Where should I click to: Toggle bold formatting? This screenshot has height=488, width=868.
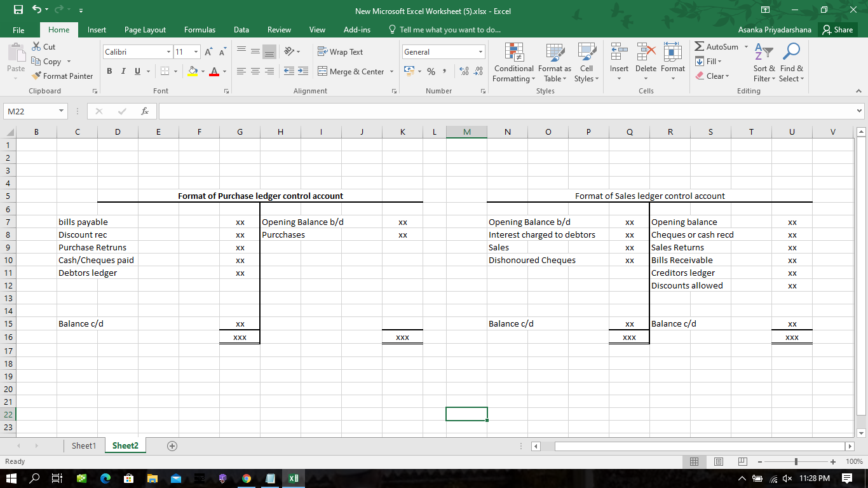pos(109,71)
